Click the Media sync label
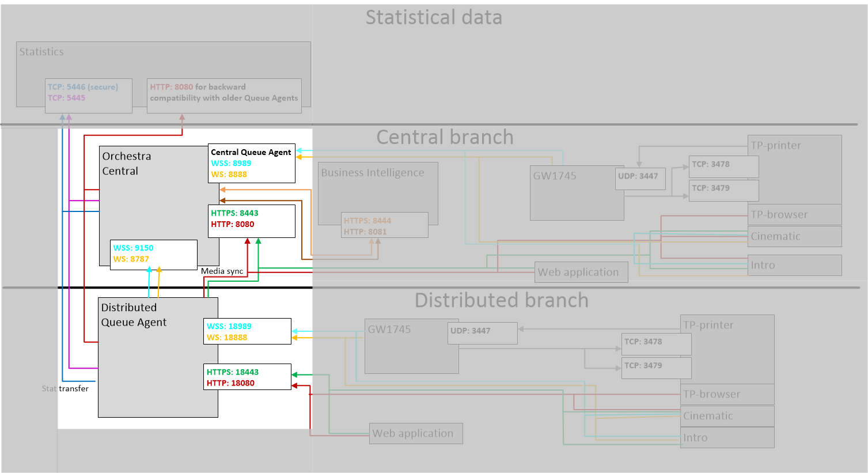This screenshot has height=473, width=868. point(222,271)
